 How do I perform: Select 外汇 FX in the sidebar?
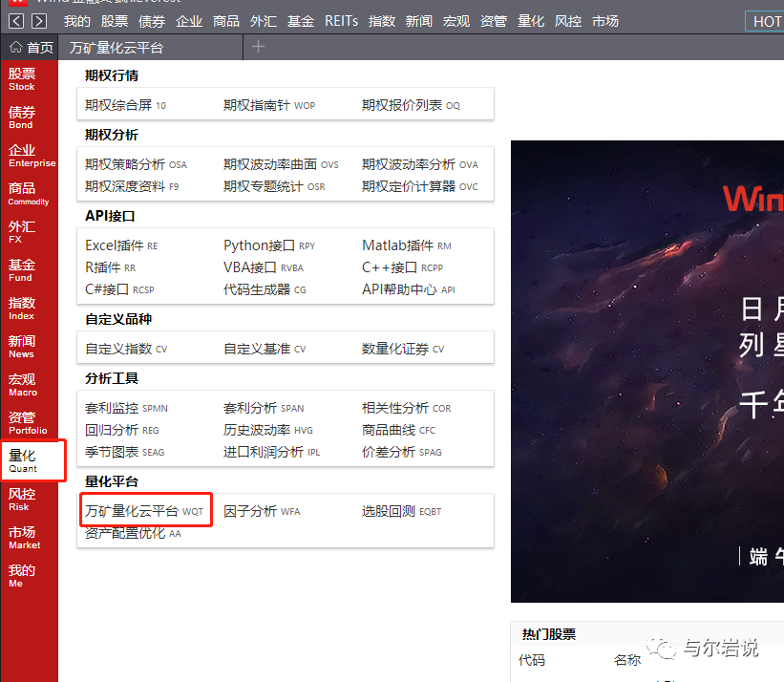22,232
